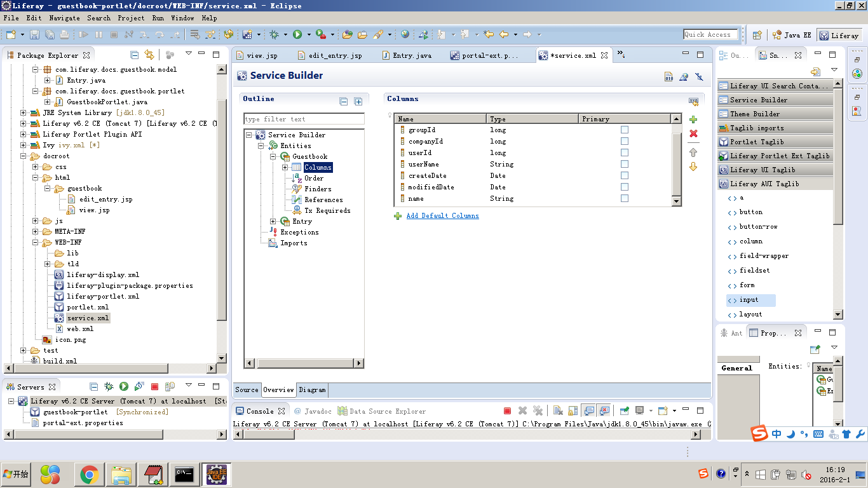Select the Debug icon in the main toolbar
Screen dimensions: 868x488
point(276,34)
